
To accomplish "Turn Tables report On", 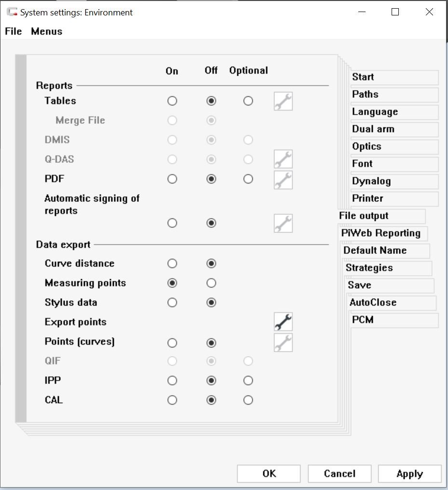I will point(172,101).
